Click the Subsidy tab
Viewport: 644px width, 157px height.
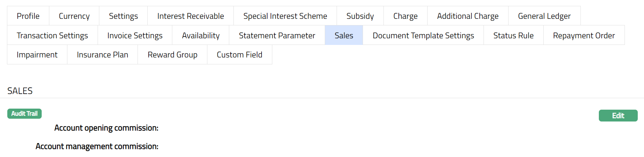(x=360, y=16)
